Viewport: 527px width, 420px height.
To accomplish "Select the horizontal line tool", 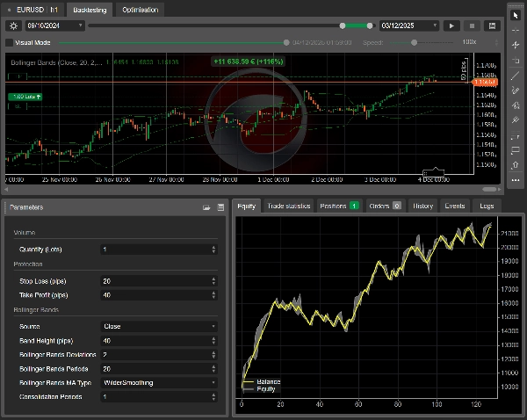I will pyautogui.click(x=516, y=135).
